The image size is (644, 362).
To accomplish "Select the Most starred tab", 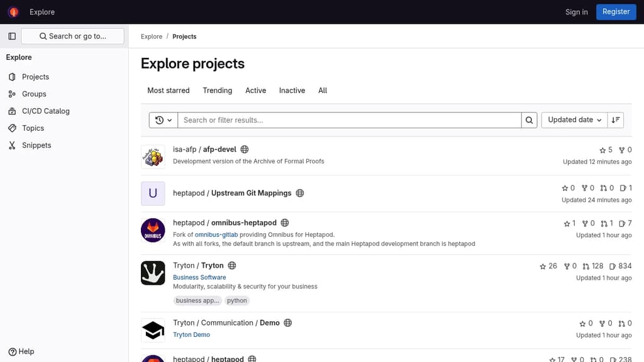I will tap(169, 90).
